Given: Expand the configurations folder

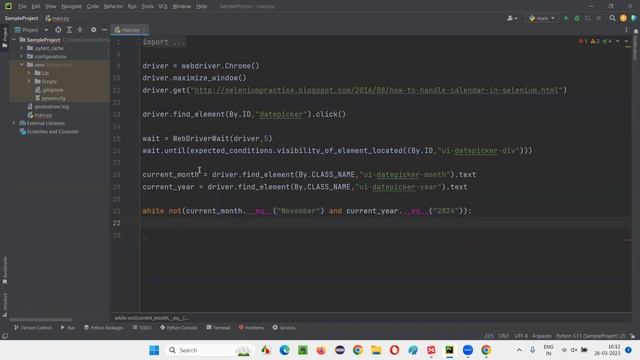Looking at the screenshot, I should click(x=22, y=56).
